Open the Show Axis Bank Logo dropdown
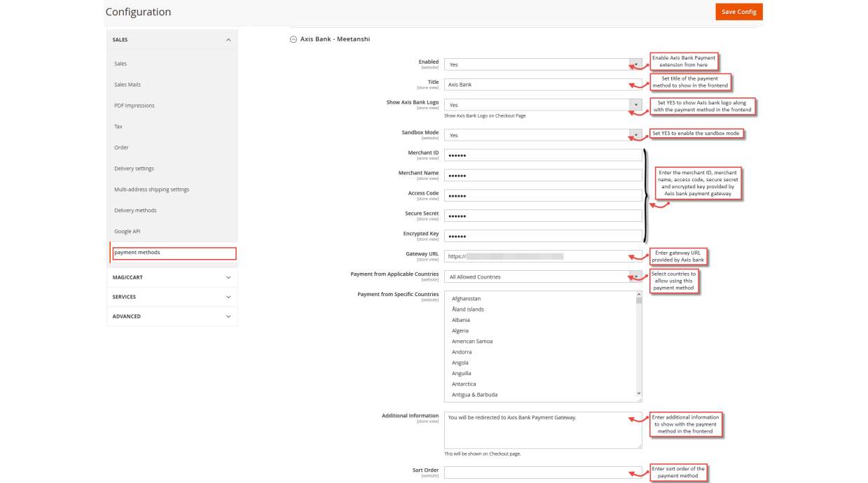The height and width of the screenshot is (483, 868). point(543,105)
